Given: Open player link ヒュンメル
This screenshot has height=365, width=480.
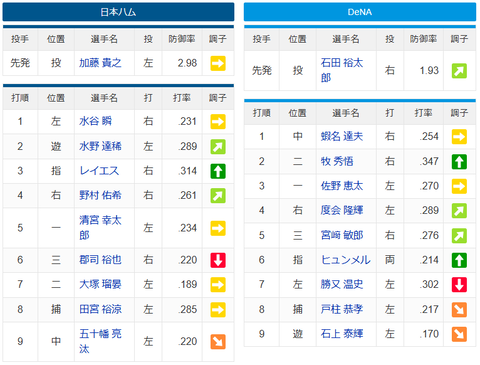Looking at the screenshot, I should point(345,260).
